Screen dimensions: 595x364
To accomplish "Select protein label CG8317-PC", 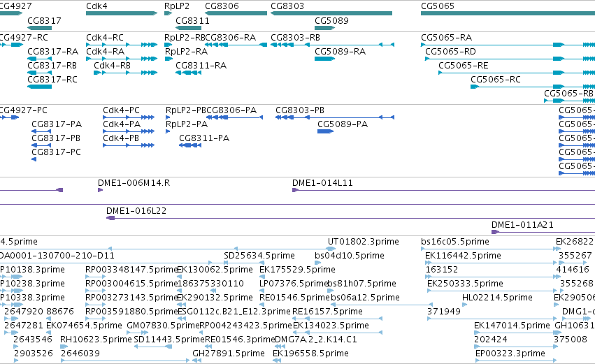I will (57, 152).
